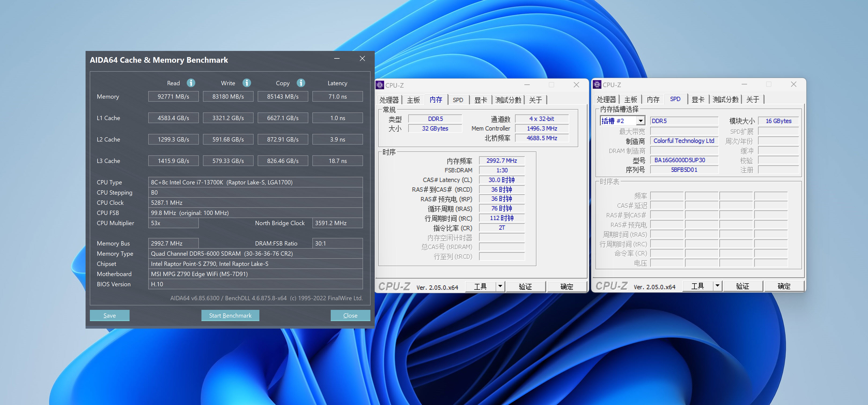Click the 验证 button in left CPU-Z
The height and width of the screenshot is (405, 868).
click(x=526, y=287)
